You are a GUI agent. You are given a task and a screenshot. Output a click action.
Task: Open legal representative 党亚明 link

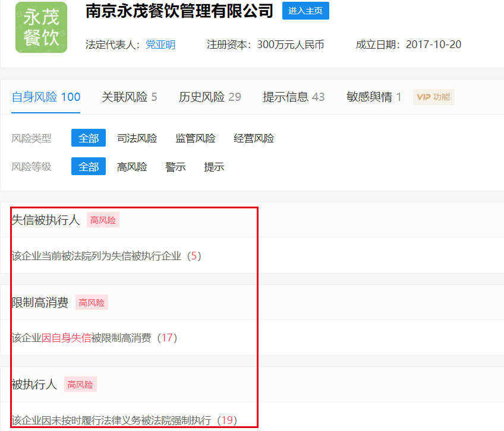tap(160, 45)
